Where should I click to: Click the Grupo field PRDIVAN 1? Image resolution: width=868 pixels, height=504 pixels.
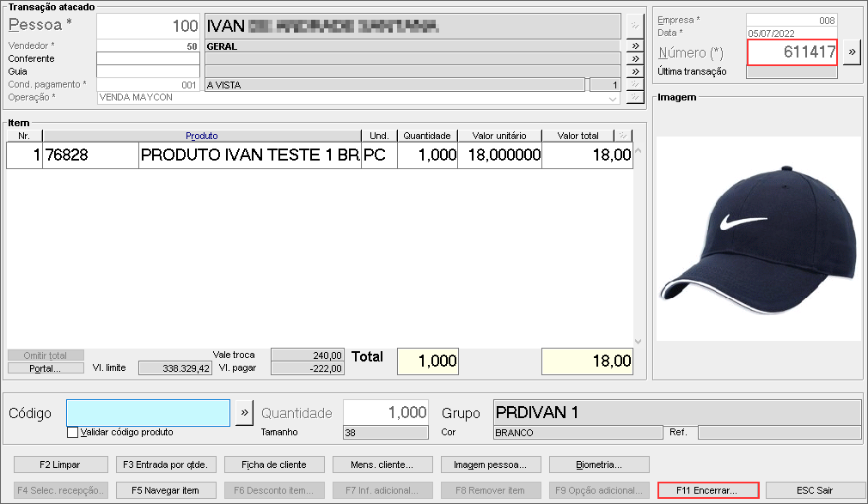(677, 413)
